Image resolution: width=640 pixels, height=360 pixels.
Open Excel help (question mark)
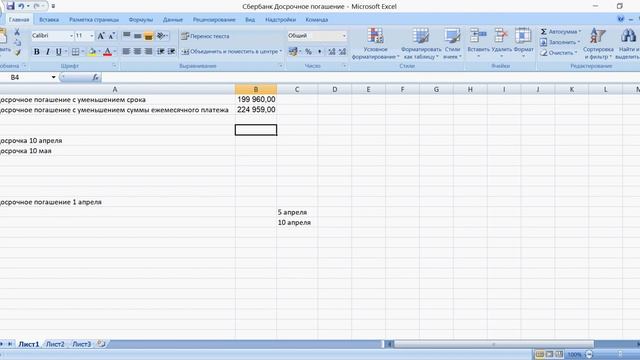tap(621, 19)
